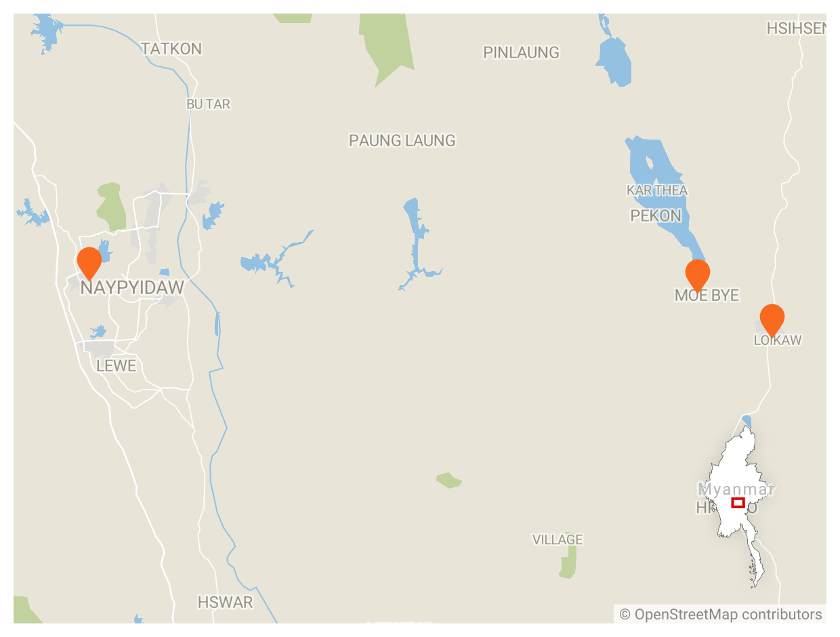Click the TATKON town label
840x637 pixels.
pyautogui.click(x=171, y=49)
